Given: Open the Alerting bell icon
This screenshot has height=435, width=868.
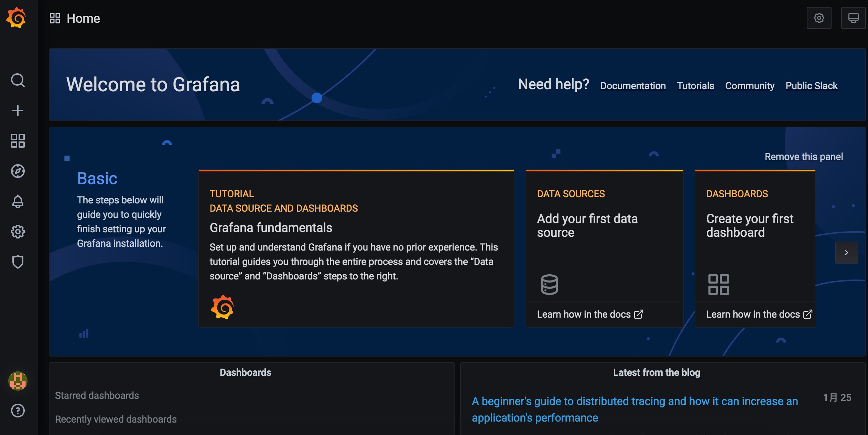Looking at the screenshot, I should click(x=18, y=201).
